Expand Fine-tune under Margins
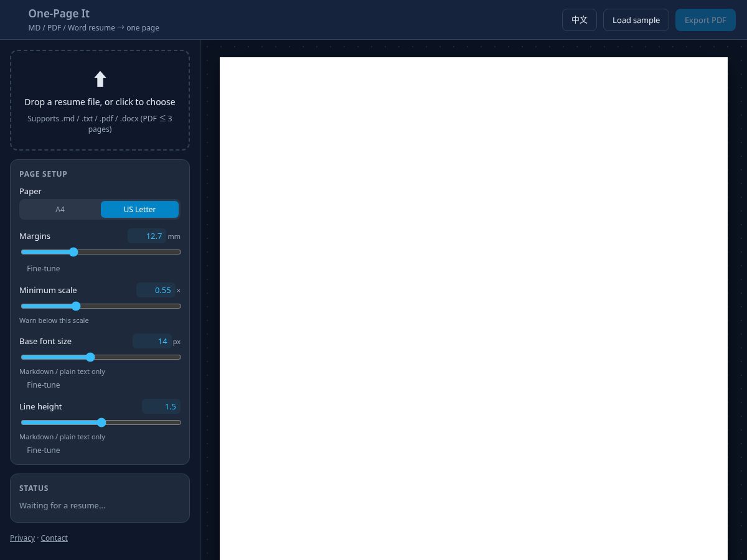Screen dimensions: 747x560 pos(44,269)
